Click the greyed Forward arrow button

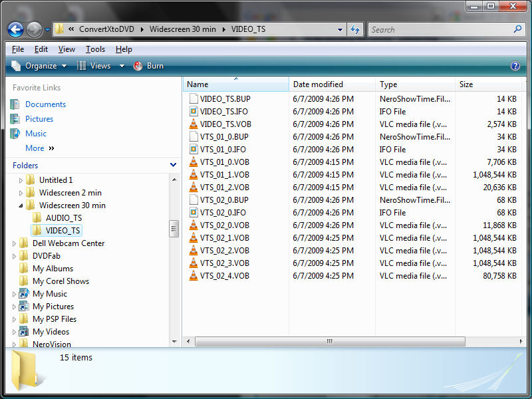35,29
